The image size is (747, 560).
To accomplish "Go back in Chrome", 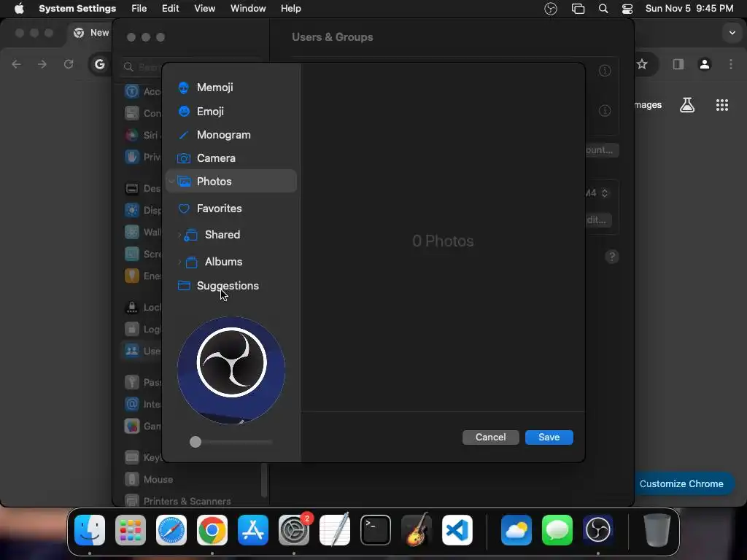I will (x=16, y=64).
